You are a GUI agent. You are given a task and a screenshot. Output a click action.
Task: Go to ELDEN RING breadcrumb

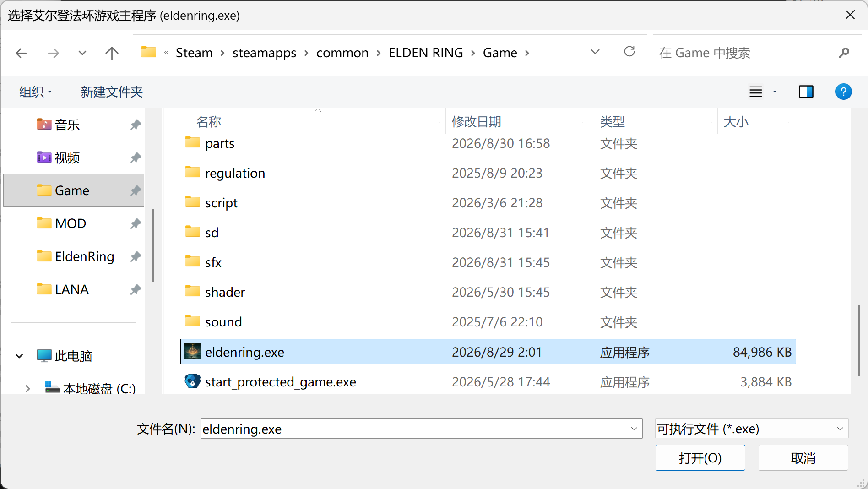coord(426,53)
